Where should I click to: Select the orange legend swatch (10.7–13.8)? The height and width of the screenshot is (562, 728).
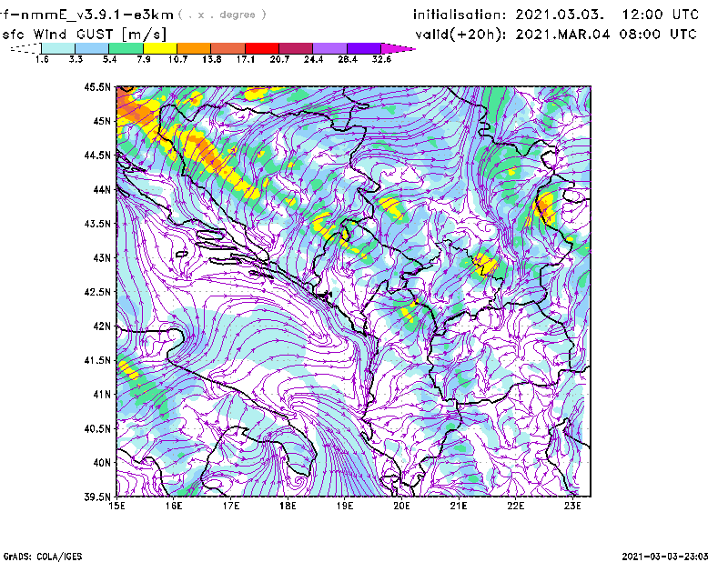point(194,48)
